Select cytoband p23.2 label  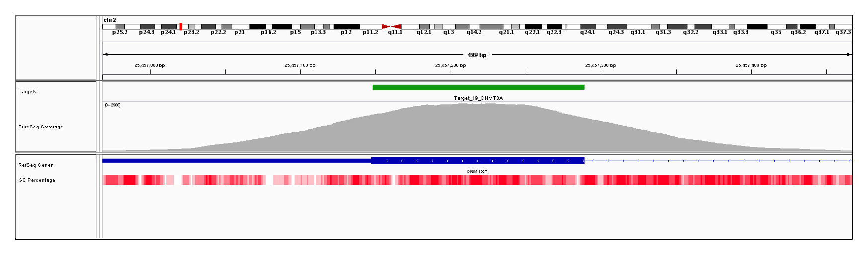pos(191,32)
